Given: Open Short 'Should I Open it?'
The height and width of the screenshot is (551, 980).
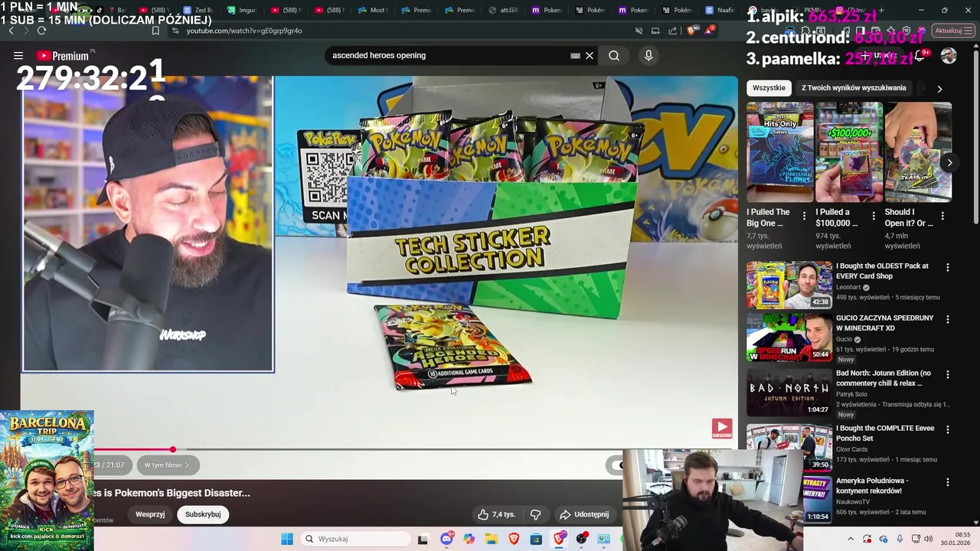Looking at the screenshot, I should click(918, 152).
